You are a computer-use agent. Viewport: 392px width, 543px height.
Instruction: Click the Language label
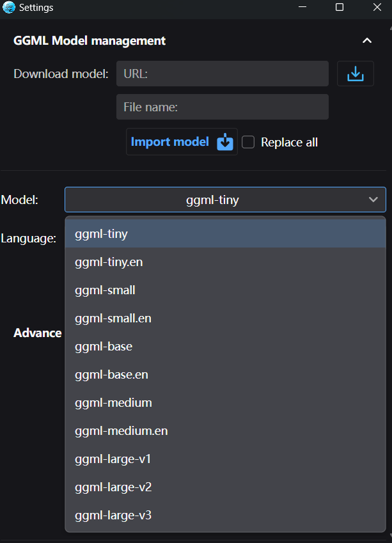[x=28, y=239]
